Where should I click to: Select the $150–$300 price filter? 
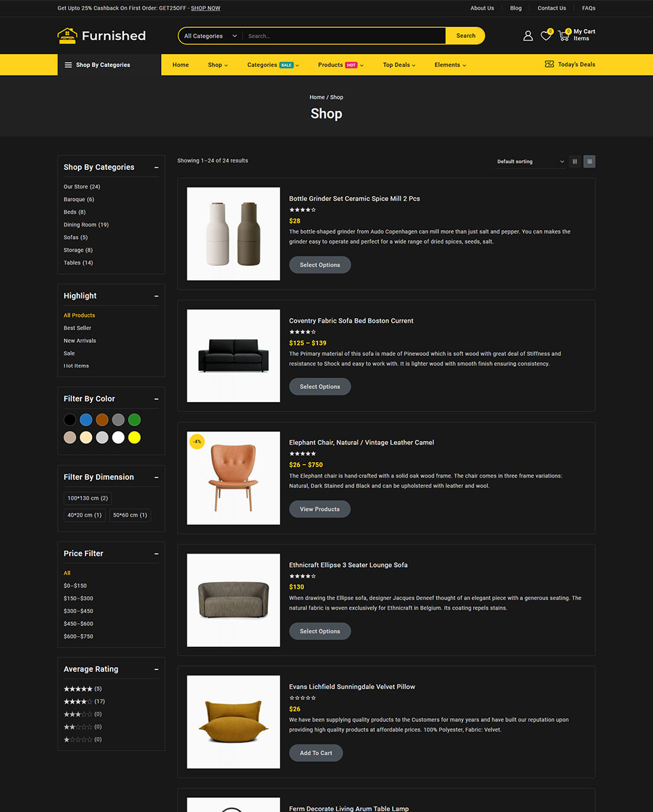[x=78, y=598]
